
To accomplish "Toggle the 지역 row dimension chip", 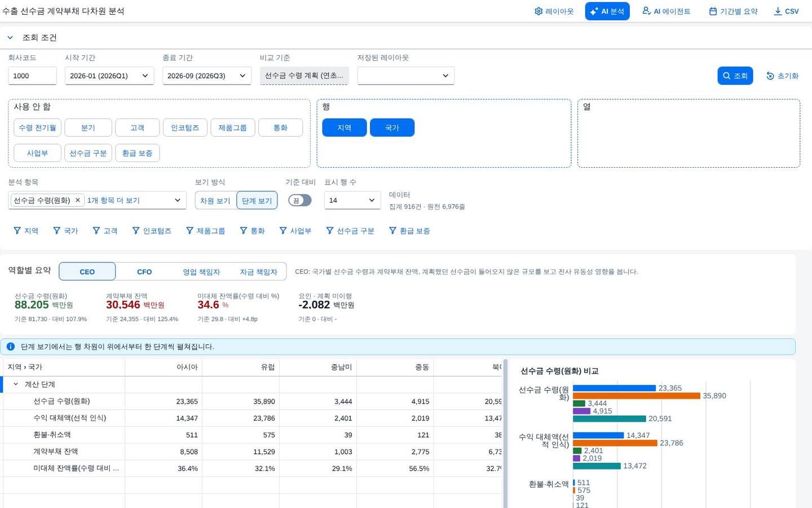I will 345,128.
